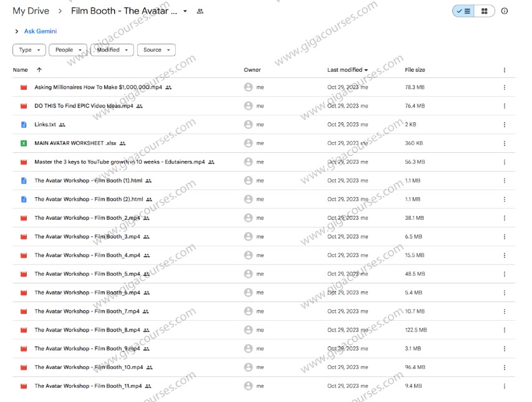Open the Source filter dropdown
The image size is (532, 402).
(156, 50)
